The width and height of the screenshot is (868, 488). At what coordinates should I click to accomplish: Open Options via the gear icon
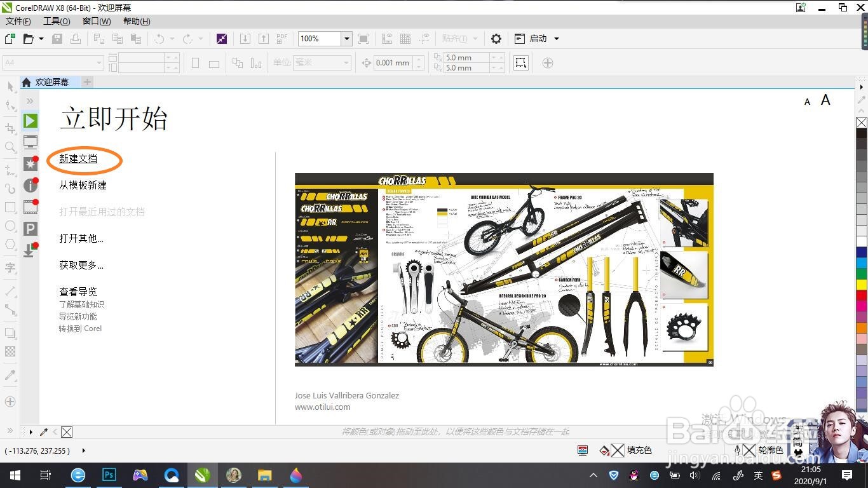[496, 39]
